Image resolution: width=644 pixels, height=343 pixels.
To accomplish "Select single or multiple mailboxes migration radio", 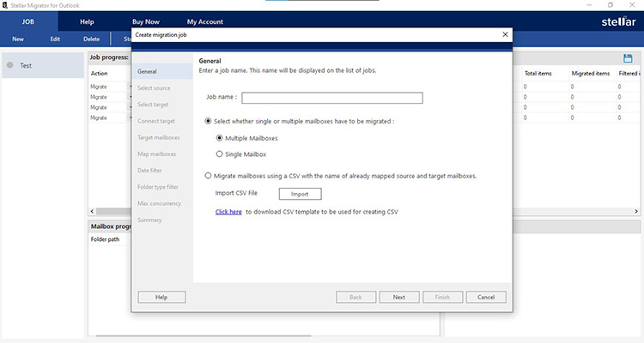I will (209, 122).
